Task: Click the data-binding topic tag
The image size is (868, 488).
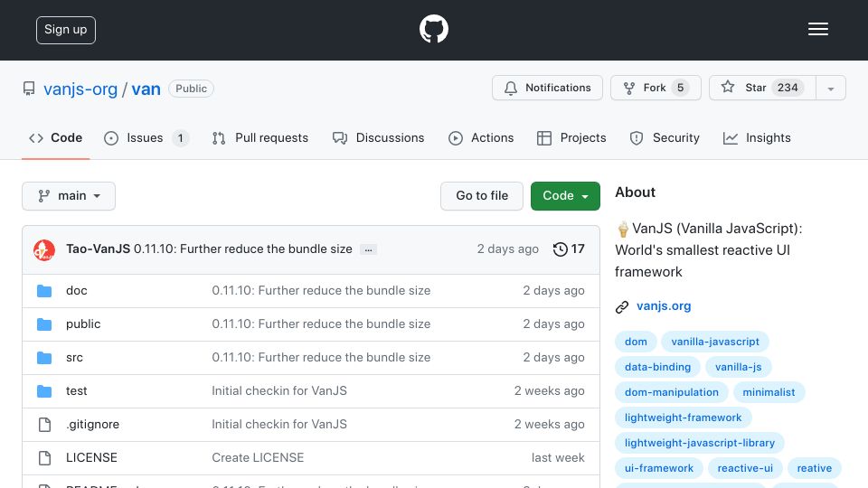Action: (x=657, y=367)
